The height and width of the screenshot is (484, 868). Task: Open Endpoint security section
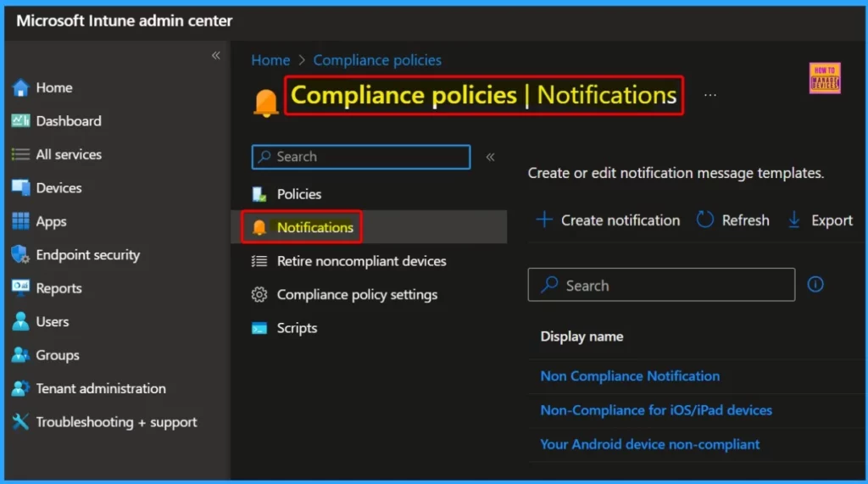(x=88, y=255)
